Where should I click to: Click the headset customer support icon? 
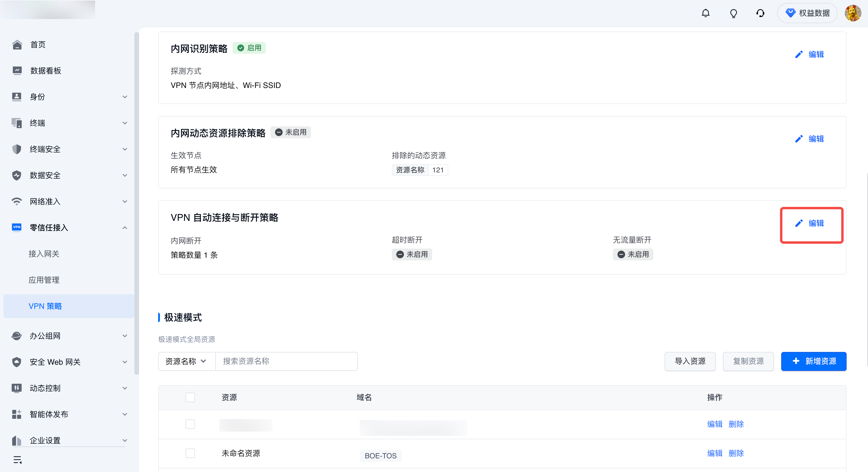(x=760, y=13)
